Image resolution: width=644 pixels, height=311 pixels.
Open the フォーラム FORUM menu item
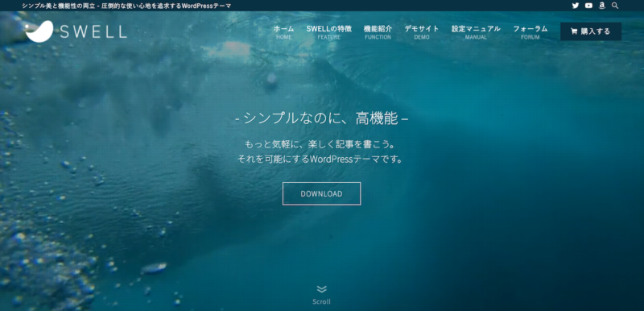pyautogui.click(x=530, y=32)
